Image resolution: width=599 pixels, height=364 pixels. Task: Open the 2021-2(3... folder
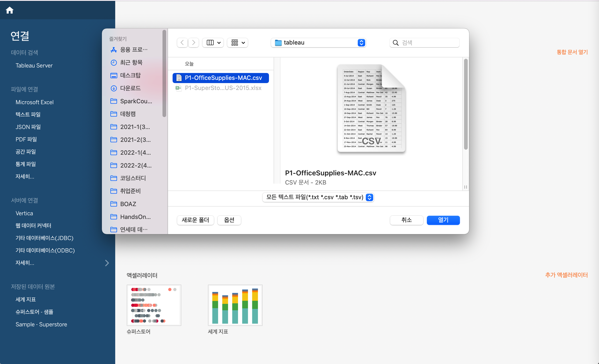[x=131, y=140]
